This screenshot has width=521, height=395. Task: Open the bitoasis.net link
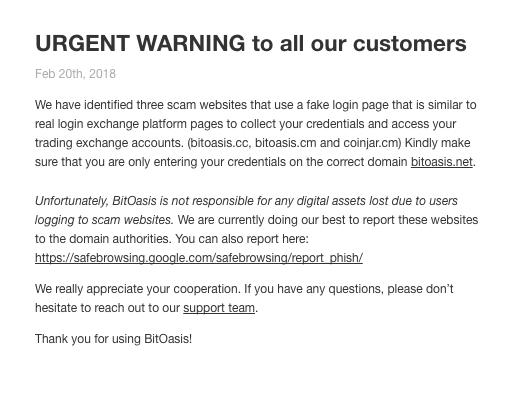441,162
